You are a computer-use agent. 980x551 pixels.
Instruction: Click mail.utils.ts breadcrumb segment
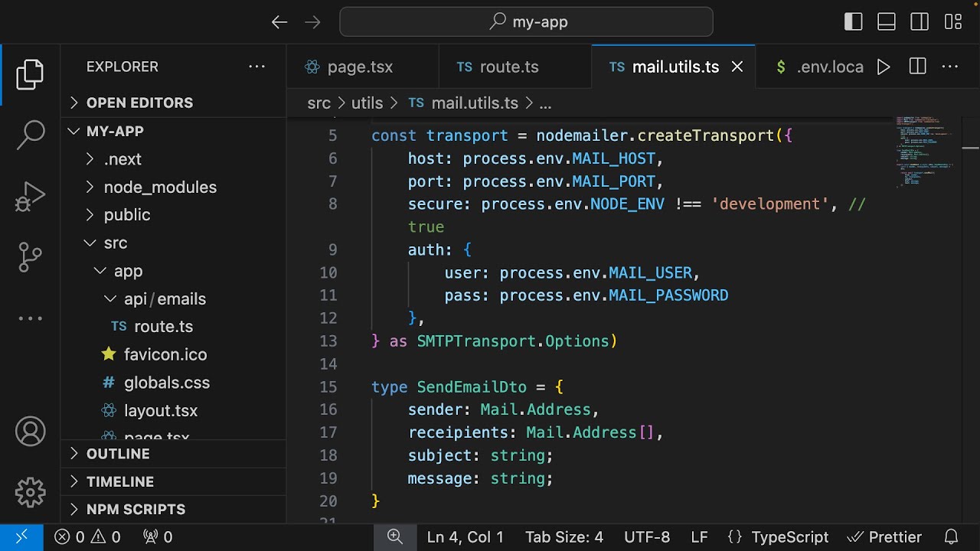coord(463,103)
